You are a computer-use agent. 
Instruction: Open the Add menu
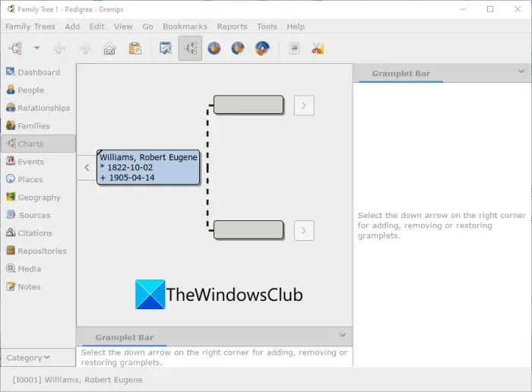point(72,27)
